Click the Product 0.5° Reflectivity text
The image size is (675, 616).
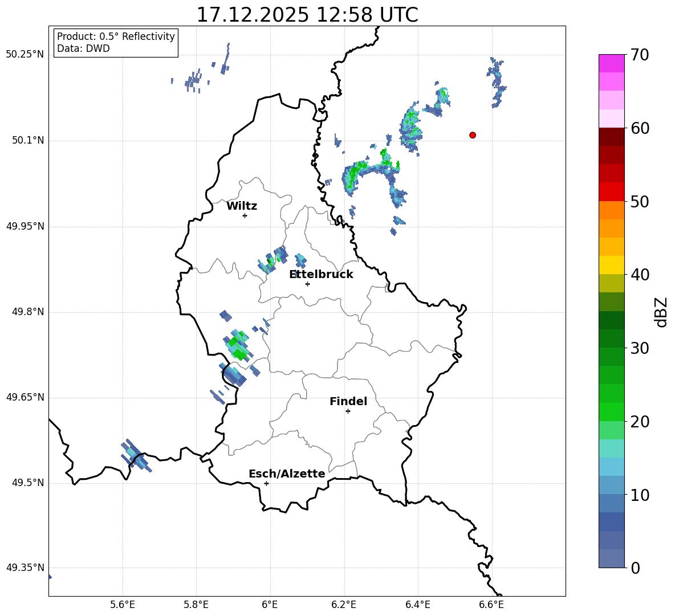(116, 36)
